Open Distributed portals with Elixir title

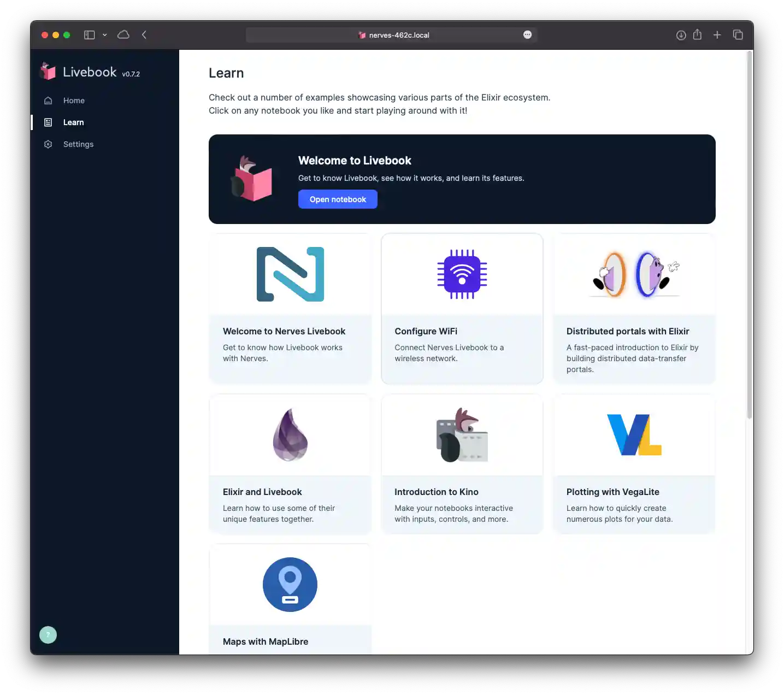[x=628, y=331]
